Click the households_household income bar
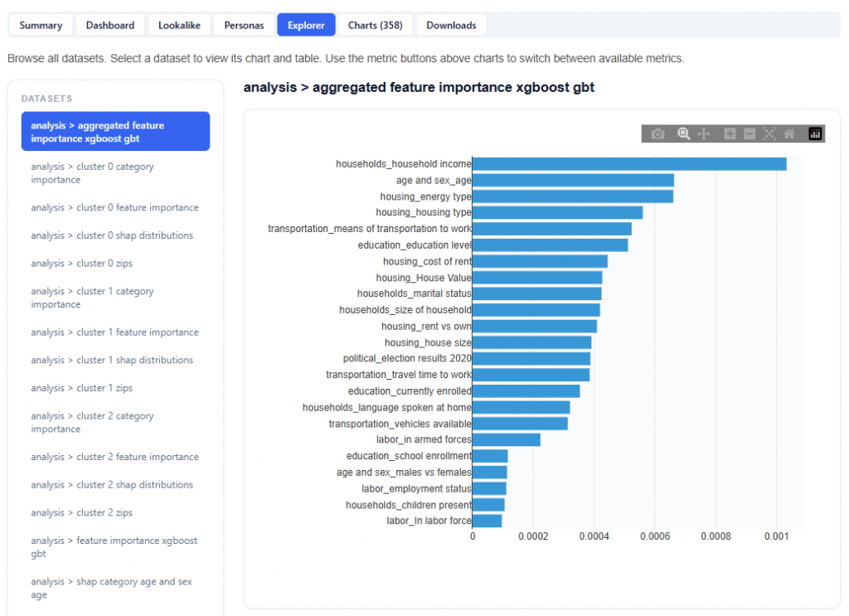This screenshot has height=616, width=849. (x=628, y=164)
